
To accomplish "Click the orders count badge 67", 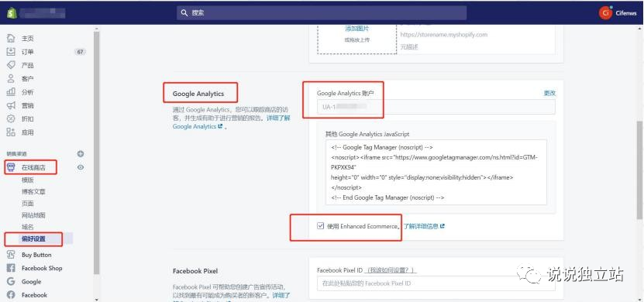I will (80, 52).
